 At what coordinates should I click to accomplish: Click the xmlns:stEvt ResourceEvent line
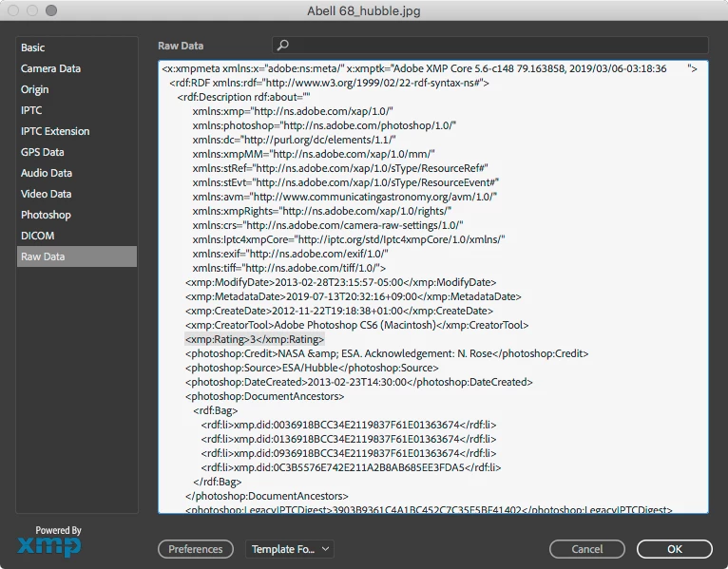[x=345, y=182]
